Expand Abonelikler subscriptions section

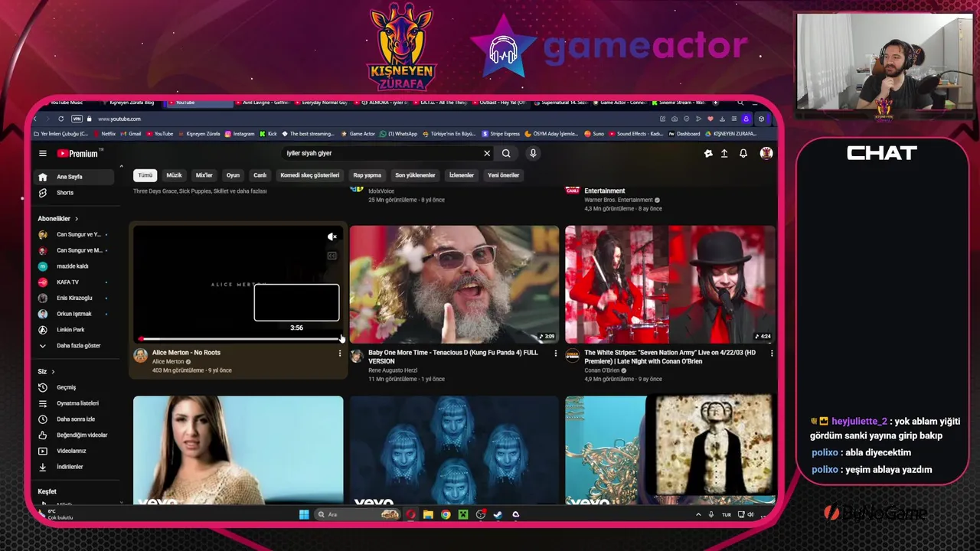tap(58, 219)
